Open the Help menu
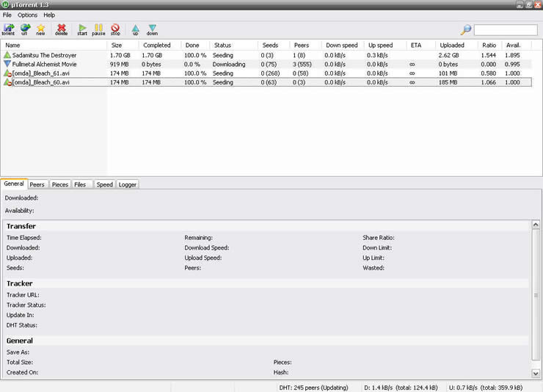 49,15
